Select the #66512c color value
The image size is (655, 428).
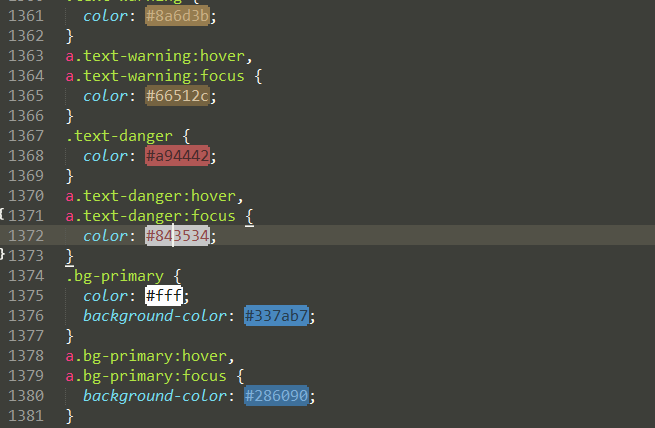180,96
